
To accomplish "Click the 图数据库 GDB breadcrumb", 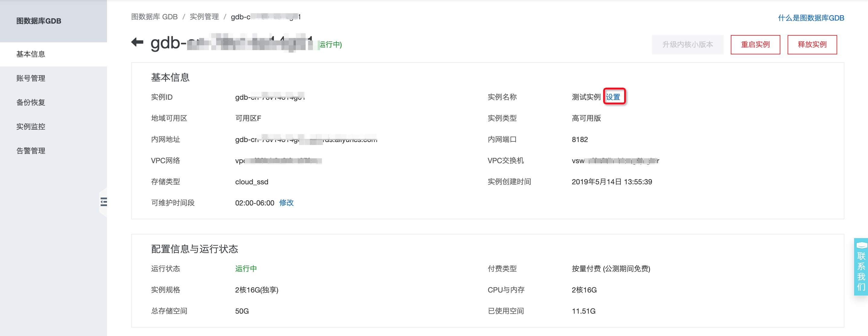I will (154, 17).
